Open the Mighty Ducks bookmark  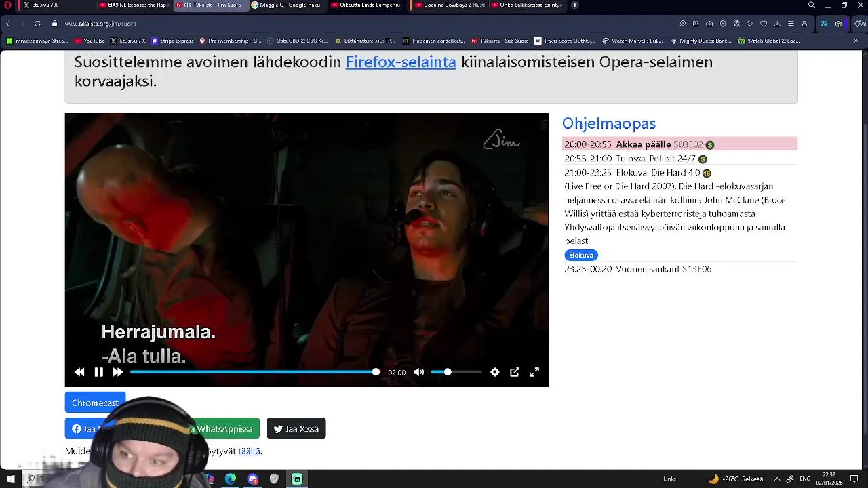coord(701,41)
